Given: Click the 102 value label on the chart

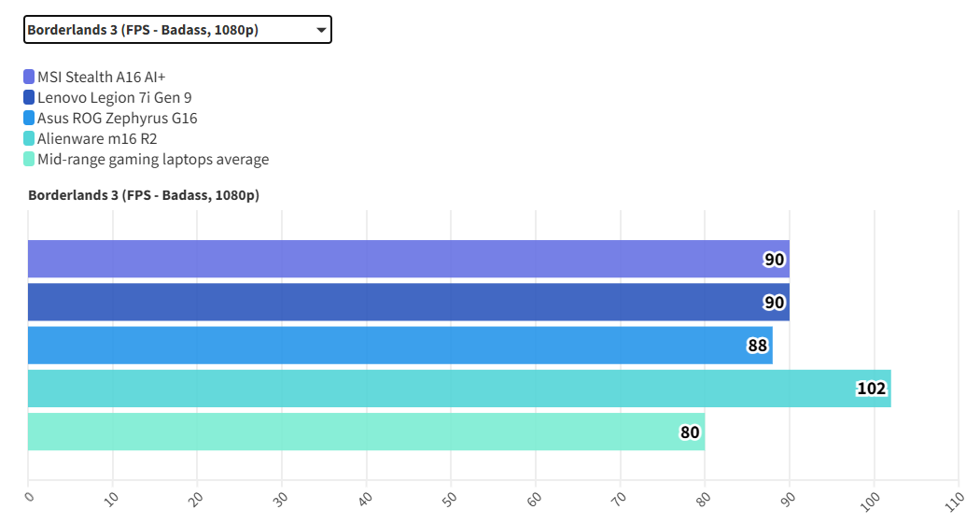Looking at the screenshot, I should 871,388.
